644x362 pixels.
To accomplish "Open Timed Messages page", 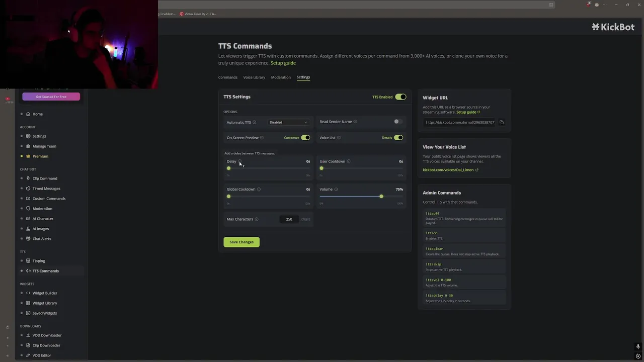I will 46,189.
